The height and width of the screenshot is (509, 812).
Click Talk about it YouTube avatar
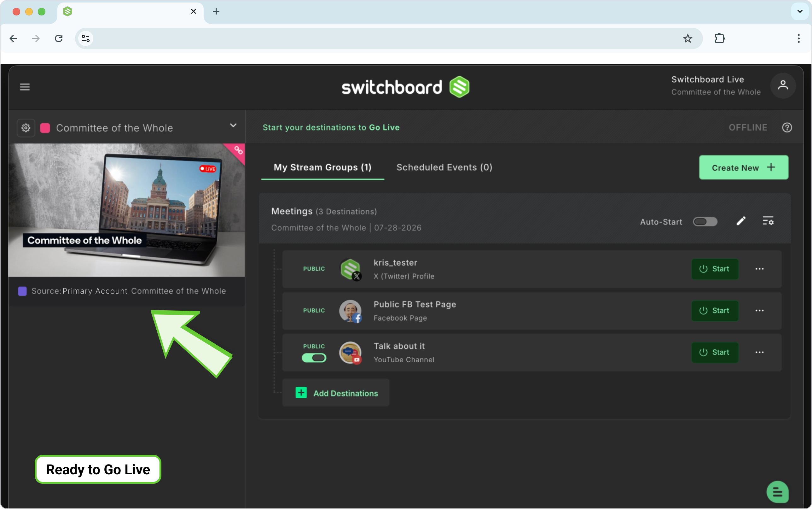pyautogui.click(x=350, y=353)
